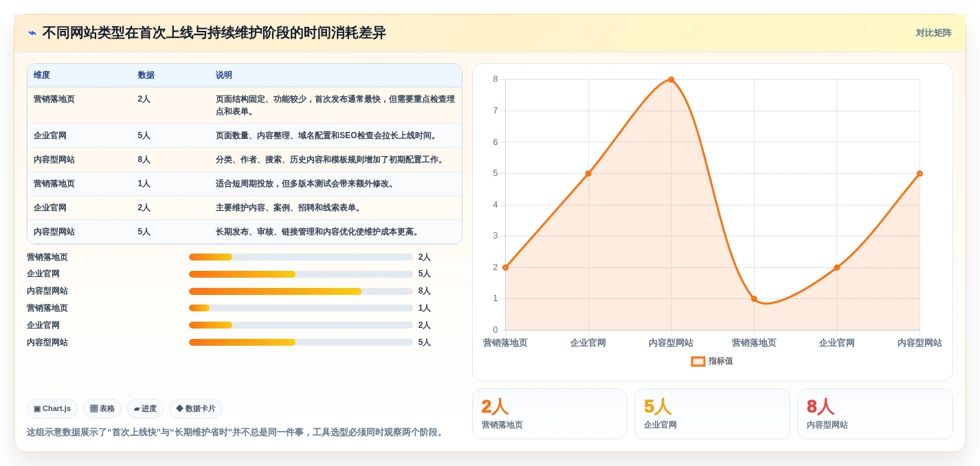The height and width of the screenshot is (466, 980).
Task: Click the description starting with 主要维护内容
Action: click(x=289, y=208)
